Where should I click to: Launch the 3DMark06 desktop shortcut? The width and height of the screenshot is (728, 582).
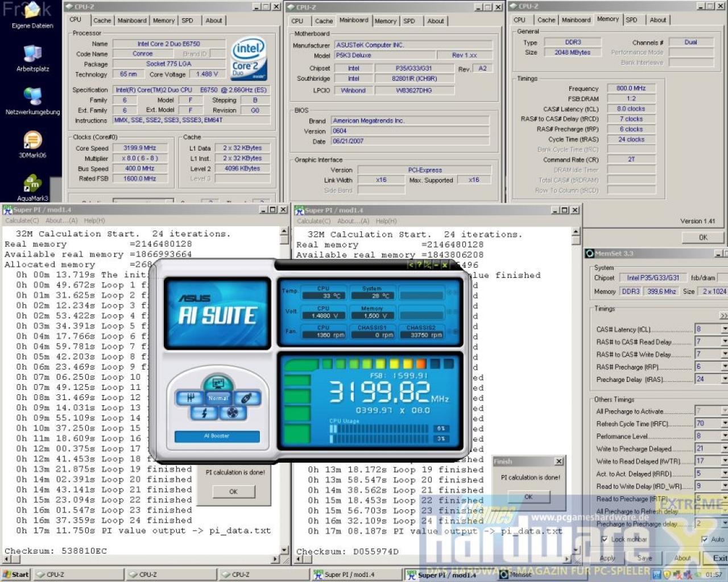[x=32, y=145]
